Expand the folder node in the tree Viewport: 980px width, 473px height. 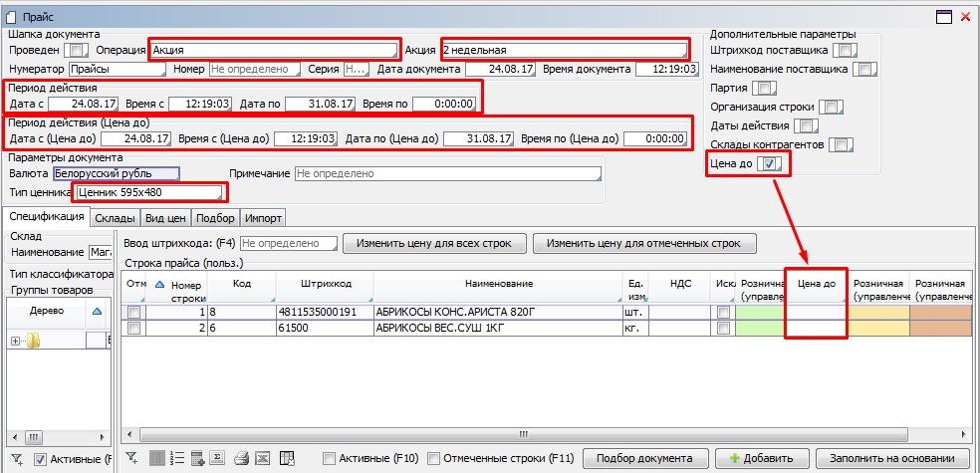point(15,342)
